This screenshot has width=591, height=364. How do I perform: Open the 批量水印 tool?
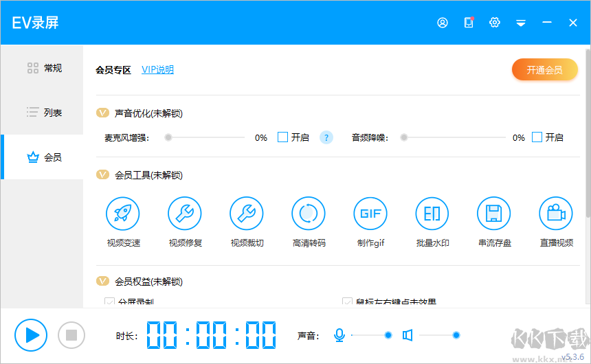tap(432, 214)
